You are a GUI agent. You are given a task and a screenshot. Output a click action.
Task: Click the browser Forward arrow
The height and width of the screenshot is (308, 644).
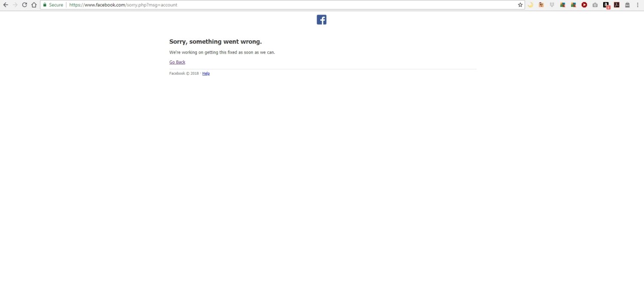(x=15, y=5)
